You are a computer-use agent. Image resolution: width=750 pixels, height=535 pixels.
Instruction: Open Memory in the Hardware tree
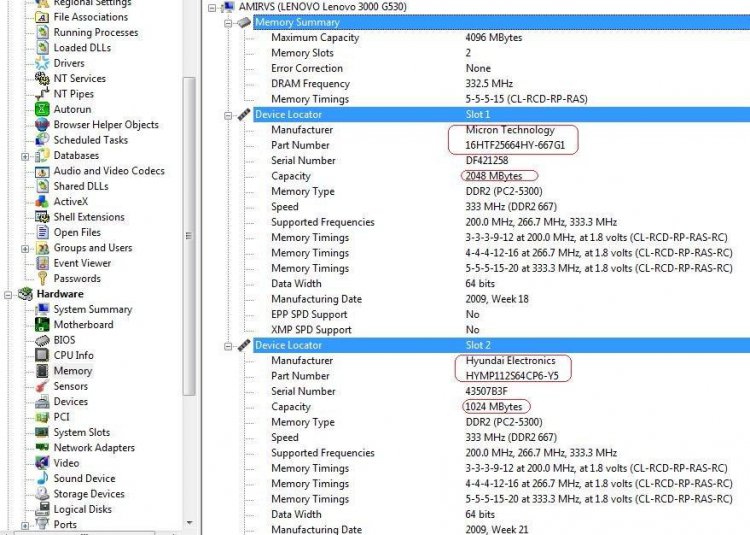click(72, 371)
